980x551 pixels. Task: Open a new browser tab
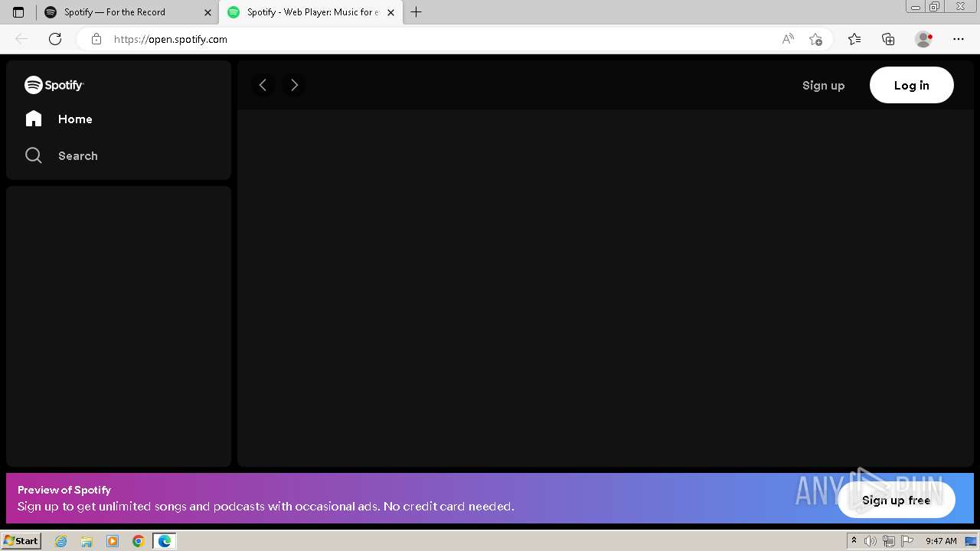tap(416, 12)
